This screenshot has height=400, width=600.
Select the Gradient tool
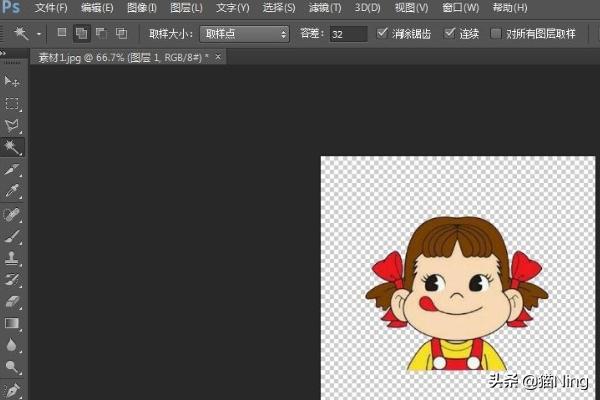pos(11,323)
